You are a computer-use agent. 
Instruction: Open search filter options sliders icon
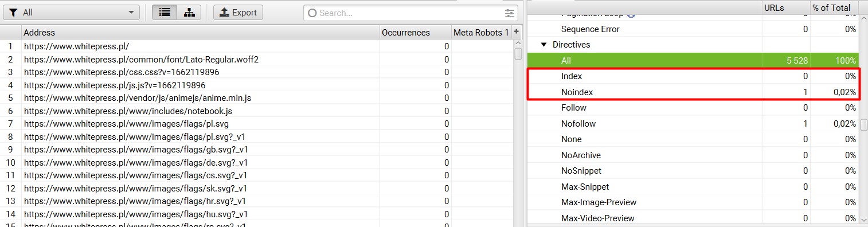point(509,13)
